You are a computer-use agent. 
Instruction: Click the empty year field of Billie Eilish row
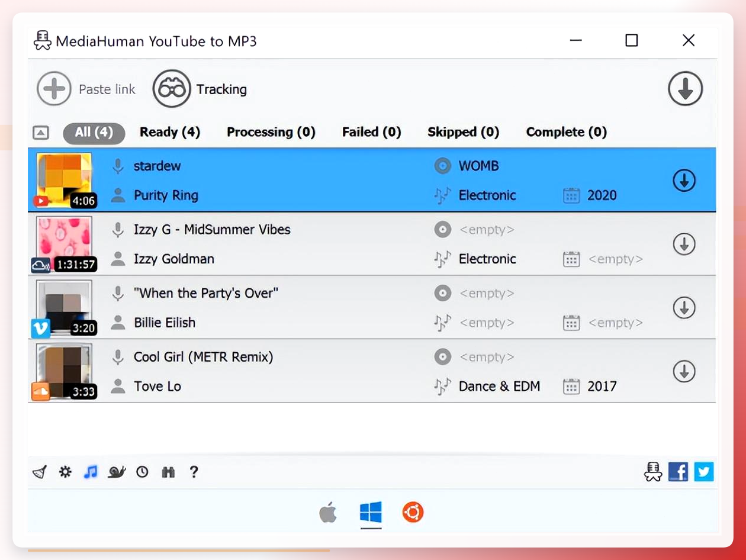(x=615, y=323)
